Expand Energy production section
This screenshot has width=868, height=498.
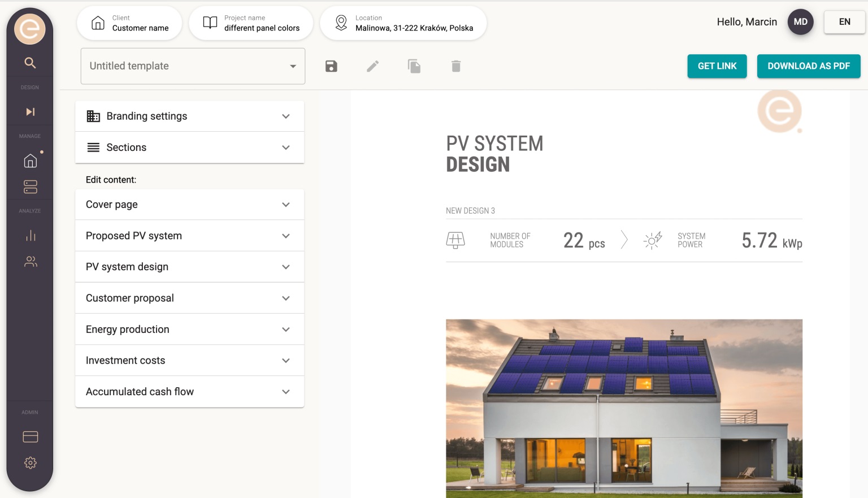(x=190, y=330)
